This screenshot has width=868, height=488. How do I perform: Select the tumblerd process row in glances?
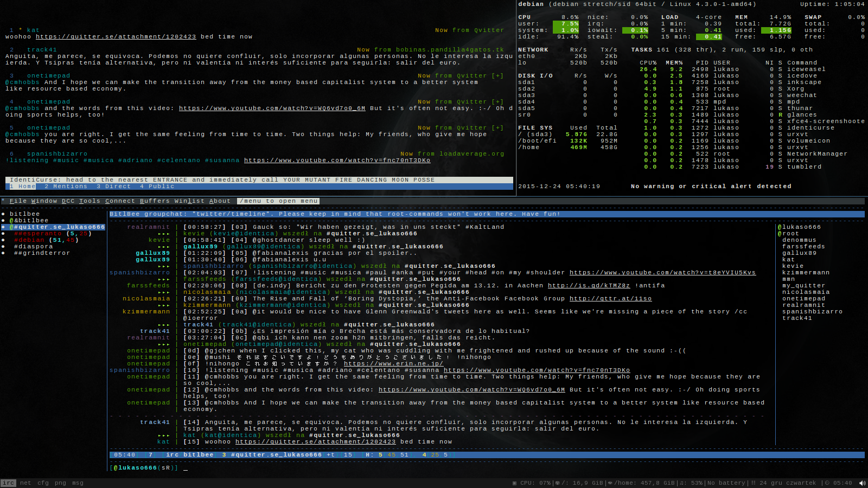click(x=730, y=167)
